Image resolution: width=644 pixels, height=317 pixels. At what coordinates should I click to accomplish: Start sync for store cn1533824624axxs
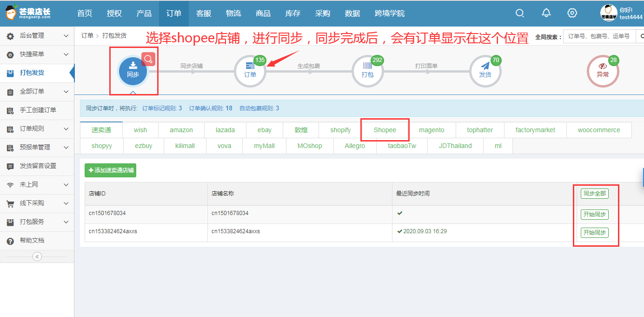click(x=595, y=232)
